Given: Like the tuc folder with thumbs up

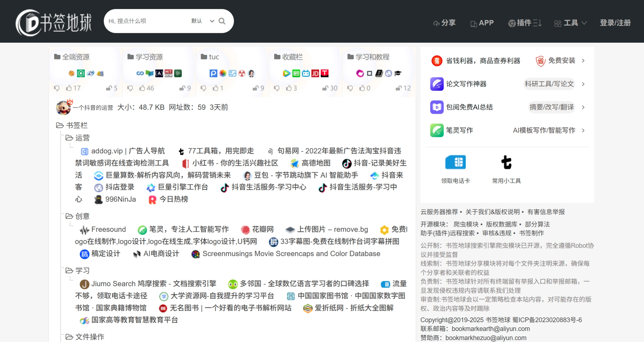Looking at the screenshot, I should tap(216, 88).
